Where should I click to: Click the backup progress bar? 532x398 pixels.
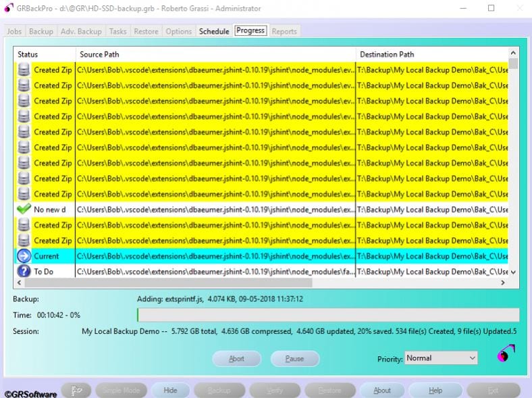pyautogui.click(x=328, y=315)
